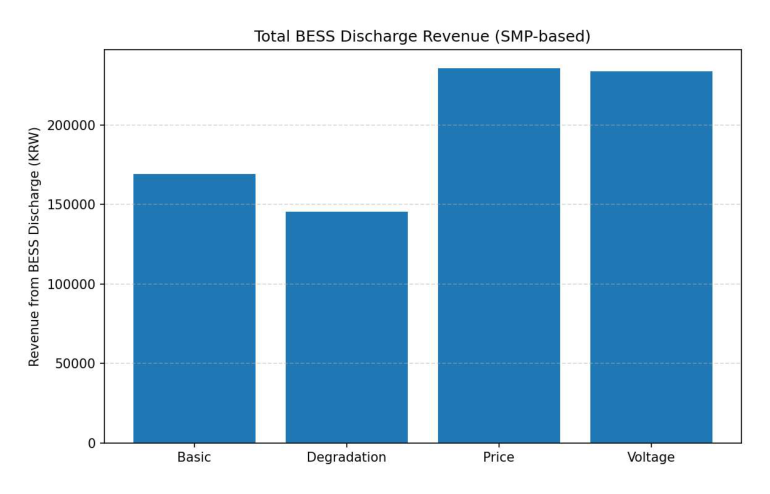Image resolution: width=770 pixels, height=494 pixels.
Task: Click the empty plot area above the Basic bar
Action: tap(194, 110)
